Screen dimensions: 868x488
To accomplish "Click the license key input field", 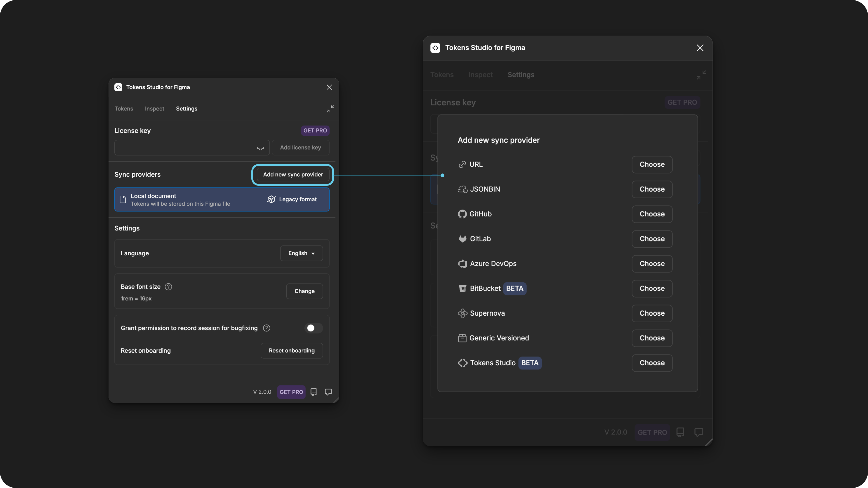I will point(192,148).
